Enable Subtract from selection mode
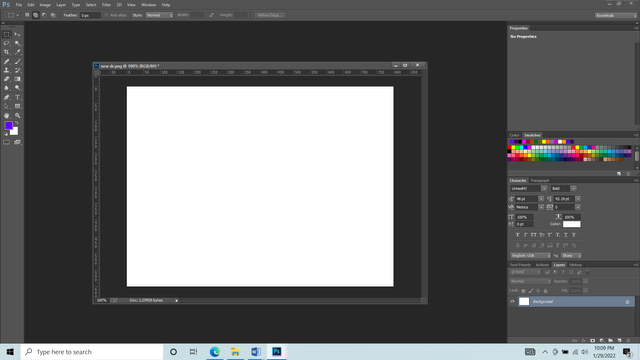 pos(44,15)
